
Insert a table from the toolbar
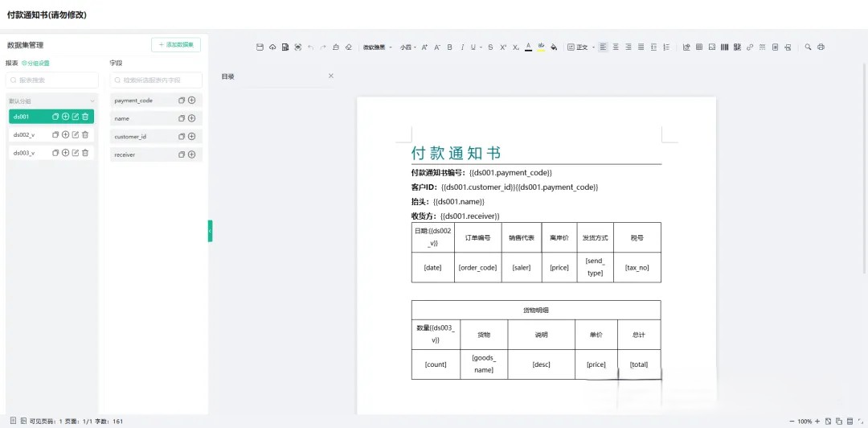pos(699,47)
